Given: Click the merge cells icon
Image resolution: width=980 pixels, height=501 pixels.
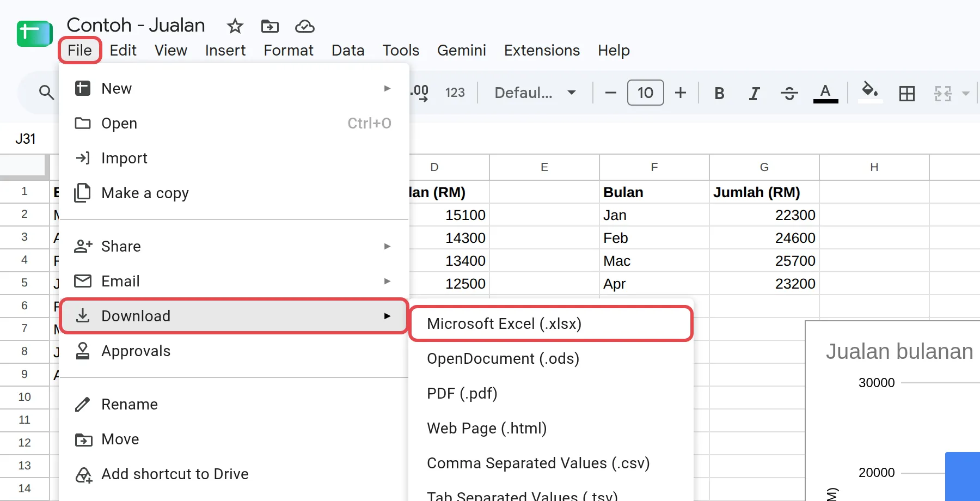Looking at the screenshot, I should pyautogui.click(x=942, y=93).
